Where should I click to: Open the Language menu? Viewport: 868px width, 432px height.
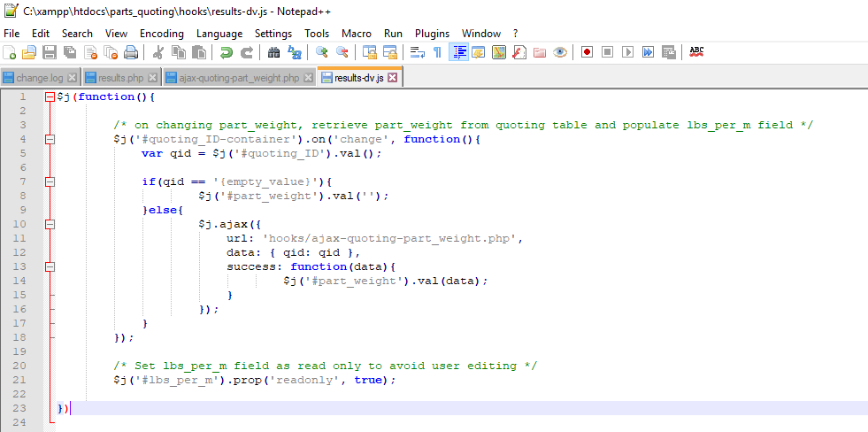point(219,34)
